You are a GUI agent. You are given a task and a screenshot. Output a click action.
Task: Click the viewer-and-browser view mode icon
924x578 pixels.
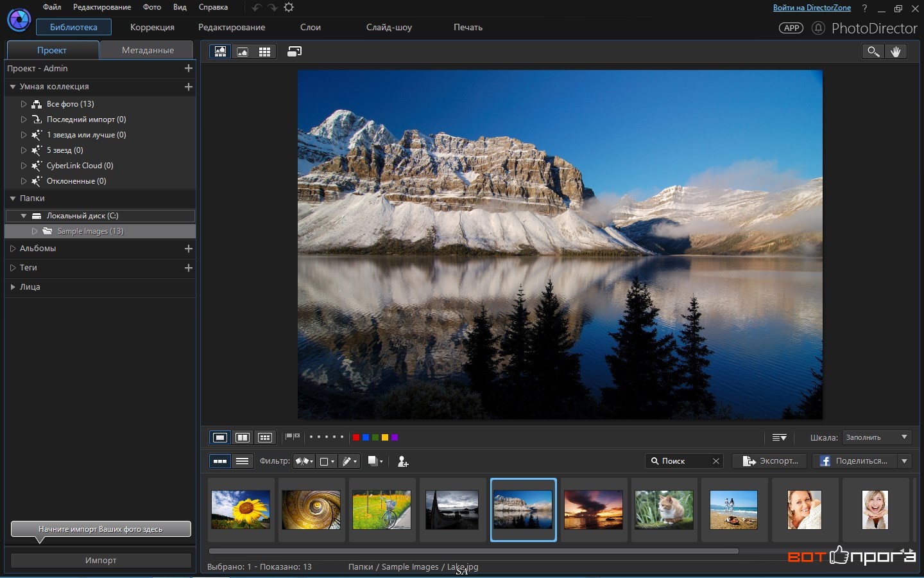pyautogui.click(x=220, y=51)
